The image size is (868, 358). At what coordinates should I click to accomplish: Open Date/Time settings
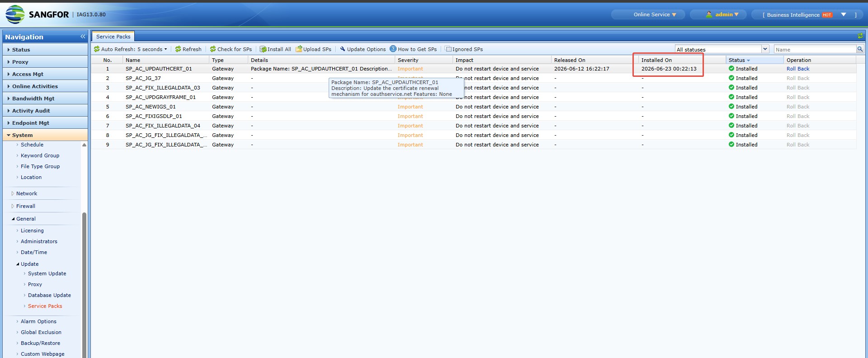[34, 252]
